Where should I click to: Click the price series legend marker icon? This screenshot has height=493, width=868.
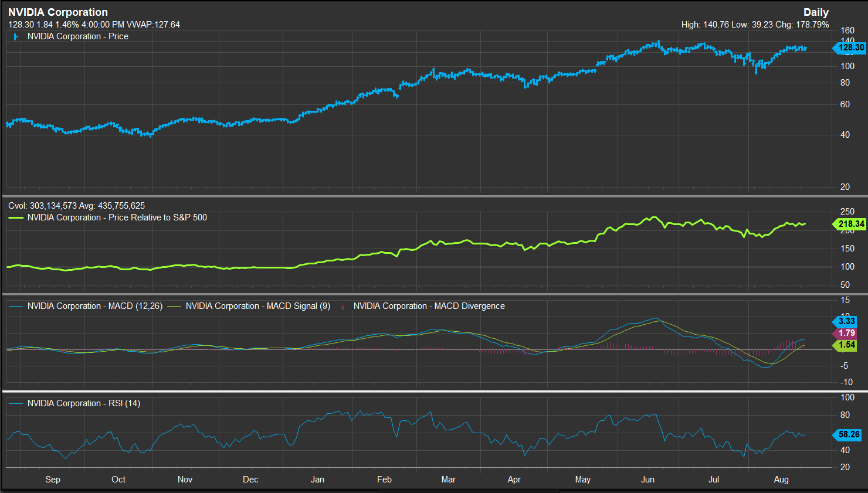pos(16,36)
